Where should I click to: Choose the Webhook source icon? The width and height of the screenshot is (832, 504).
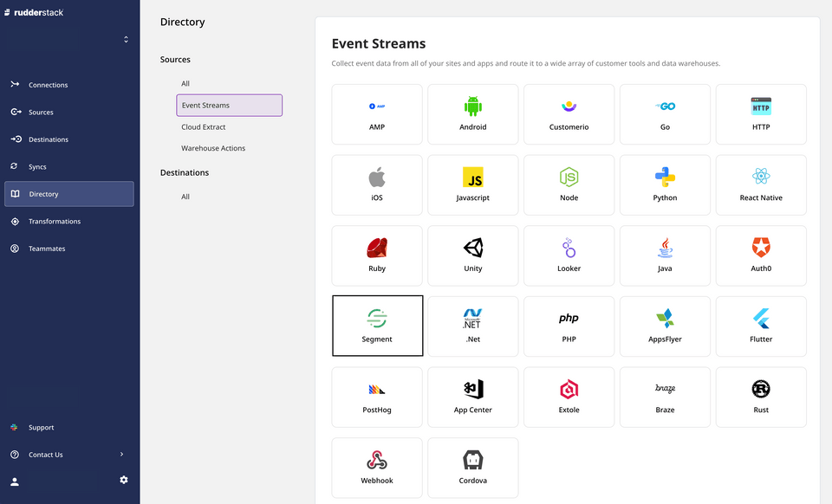click(x=377, y=460)
